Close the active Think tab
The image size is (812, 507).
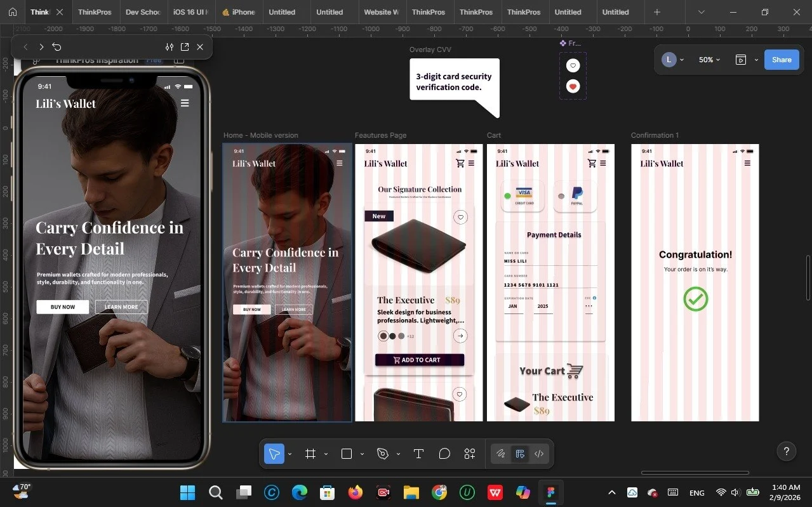tap(60, 12)
